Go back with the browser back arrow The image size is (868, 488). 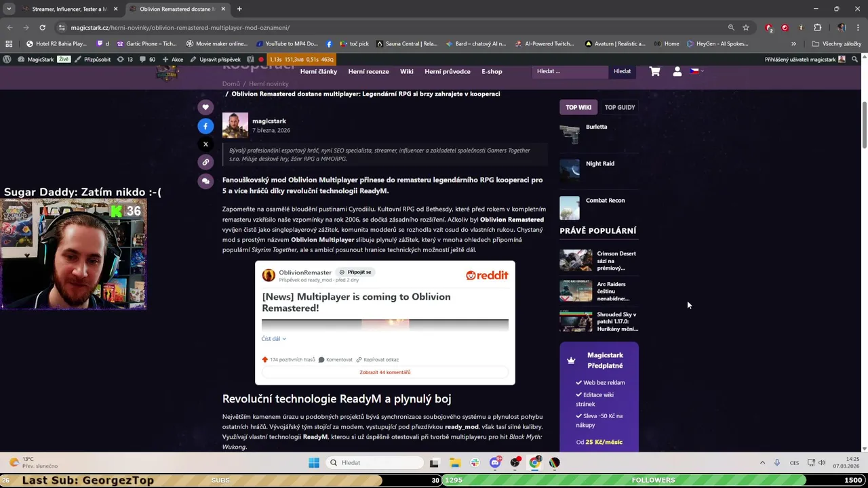[9, 28]
